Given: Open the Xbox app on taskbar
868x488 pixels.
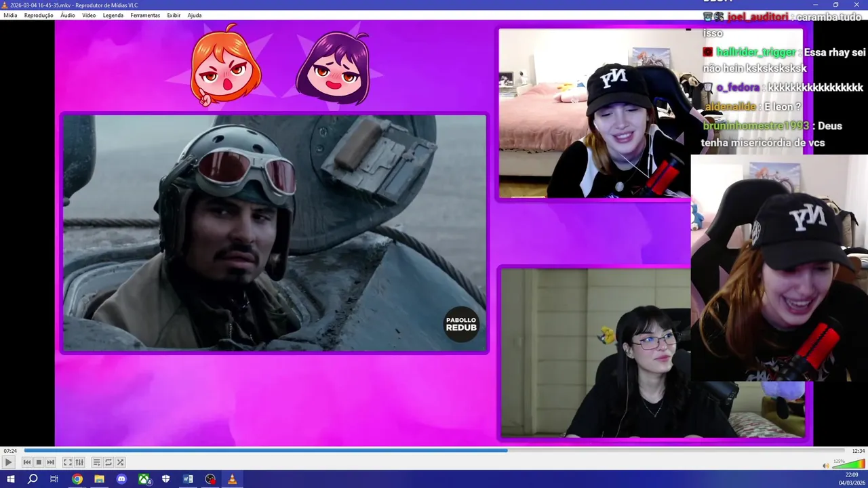Looking at the screenshot, I should point(144,479).
